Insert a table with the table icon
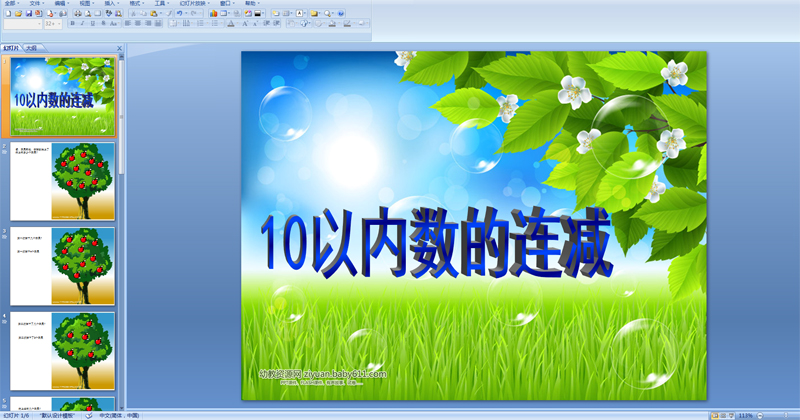 click(223, 14)
